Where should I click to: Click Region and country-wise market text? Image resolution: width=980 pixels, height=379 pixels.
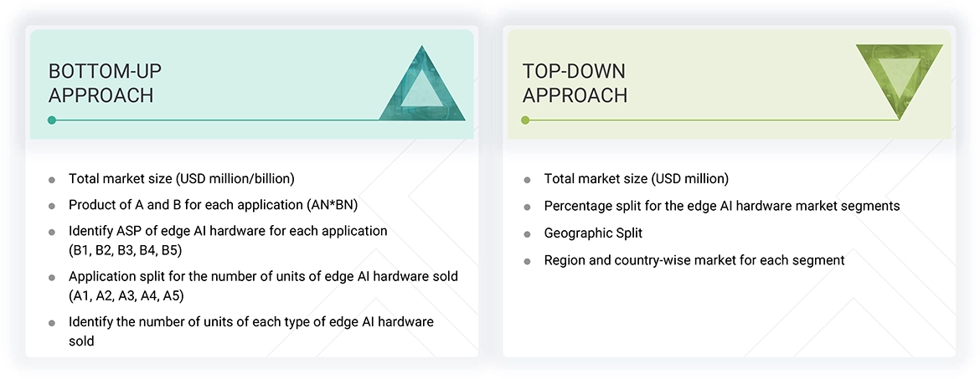tap(694, 260)
